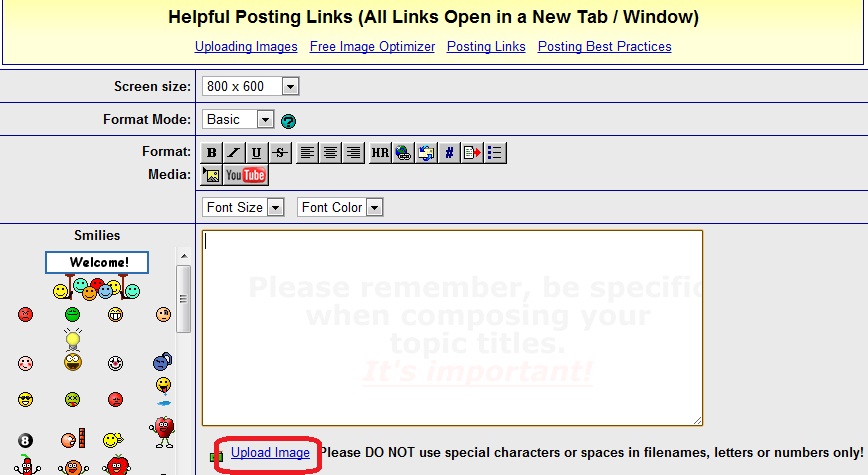This screenshot has height=475, width=868.
Task: Expand the Format Mode Basic dropdown
Action: coord(238,119)
